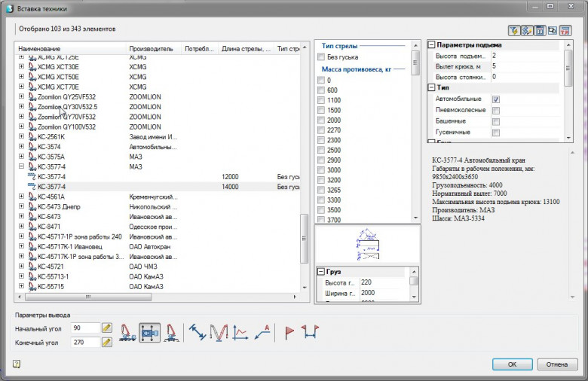This screenshot has height=381, width=588.
Task: Select crane rear view output icon
Action: (x=171, y=333)
